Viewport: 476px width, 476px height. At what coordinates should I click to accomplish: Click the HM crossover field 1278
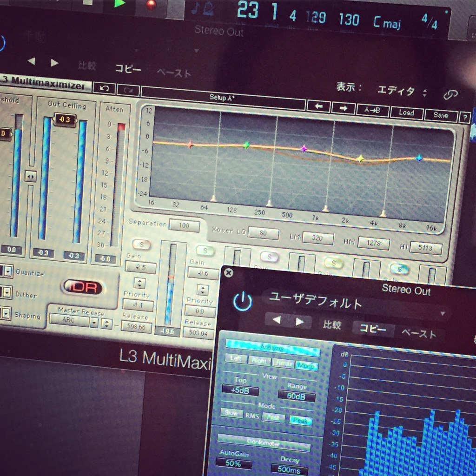(x=374, y=243)
